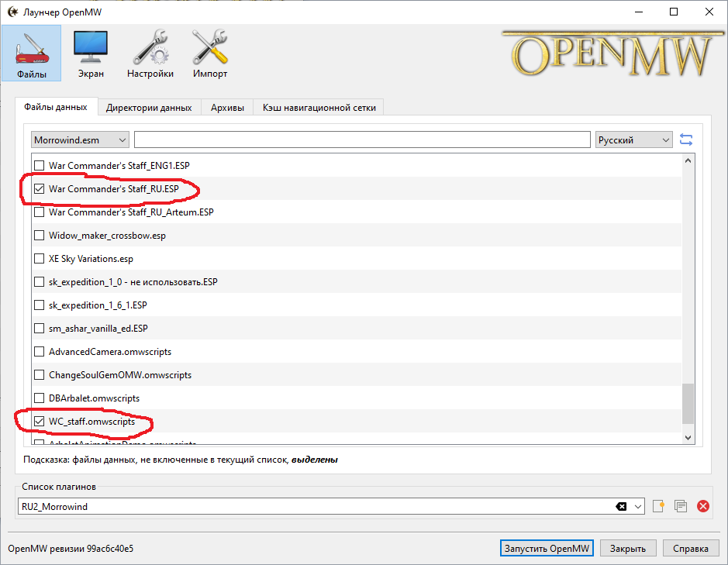This screenshot has height=565, width=728.
Task: Enable Widow_maker_crossbow.esp checkbox
Action: [x=40, y=236]
